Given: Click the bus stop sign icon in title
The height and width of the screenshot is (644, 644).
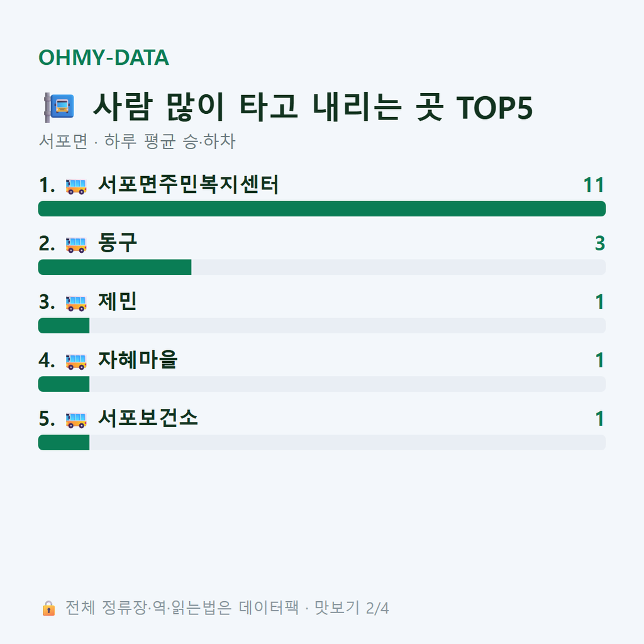Looking at the screenshot, I should pyautogui.click(x=59, y=107).
